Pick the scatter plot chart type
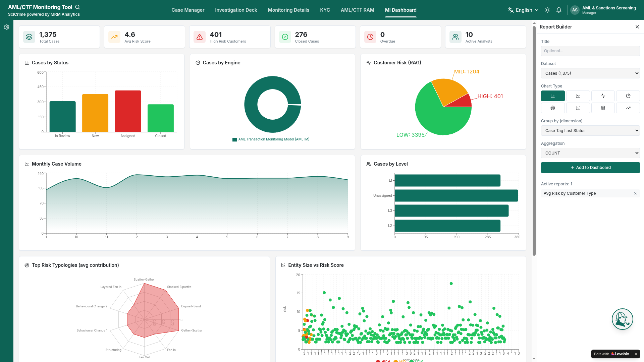 pos(578,108)
